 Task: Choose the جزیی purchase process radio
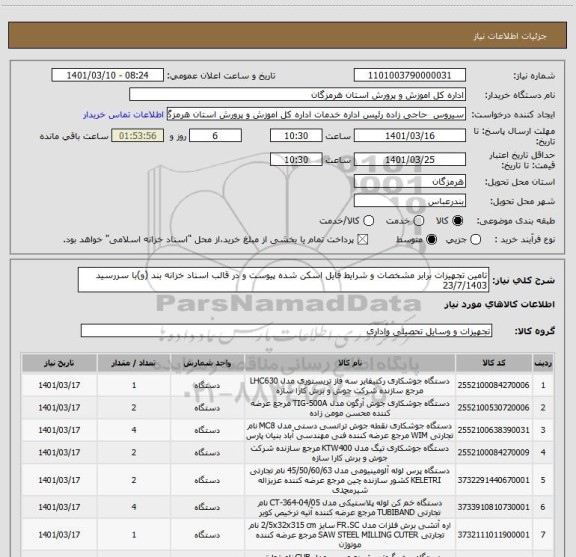[x=475, y=240]
